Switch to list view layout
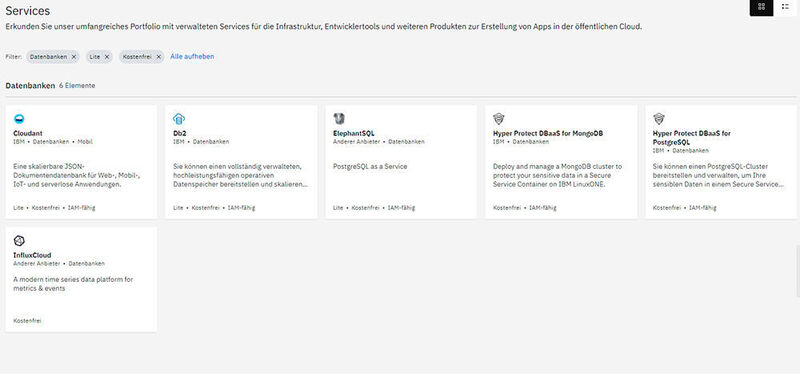This screenshot has height=374, width=800. [786, 7]
